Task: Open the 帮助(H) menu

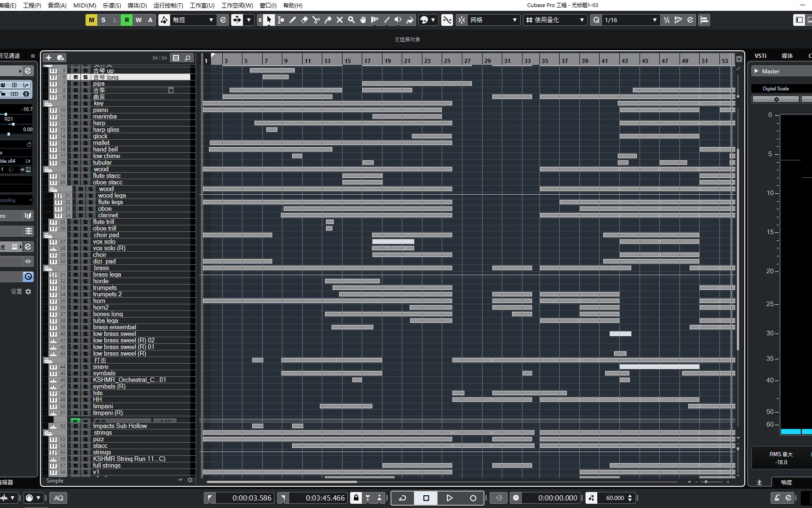Action: tap(293, 5)
